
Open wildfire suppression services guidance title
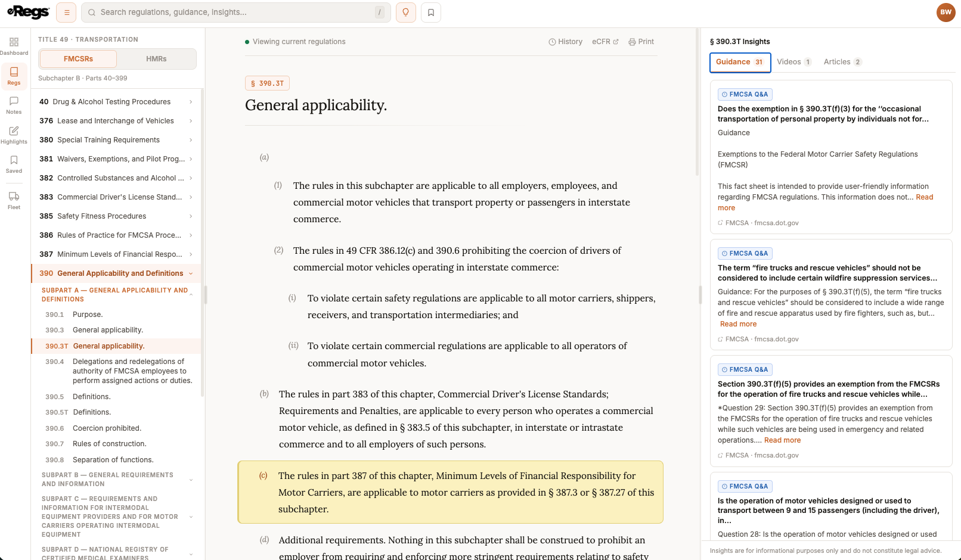point(827,273)
